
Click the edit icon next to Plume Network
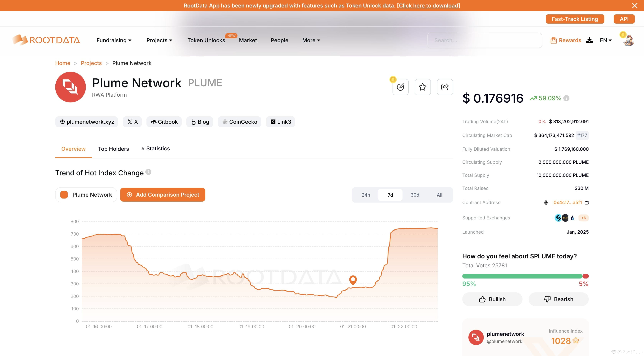(x=400, y=87)
